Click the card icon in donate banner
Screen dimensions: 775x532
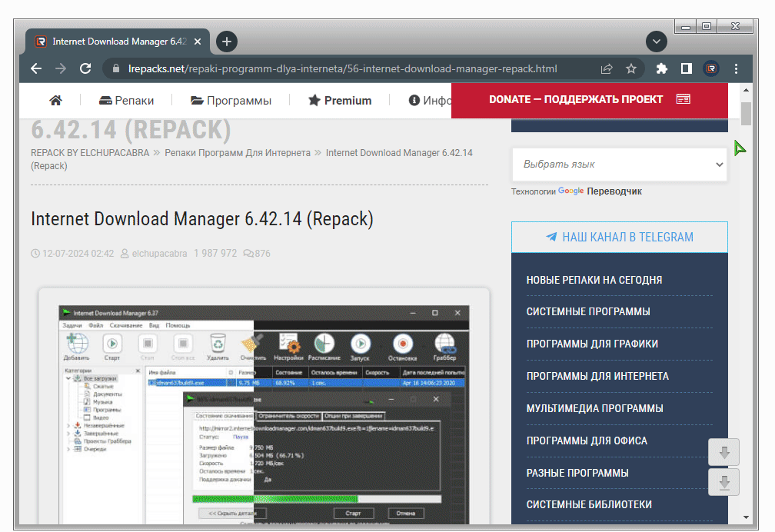pyautogui.click(x=683, y=99)
